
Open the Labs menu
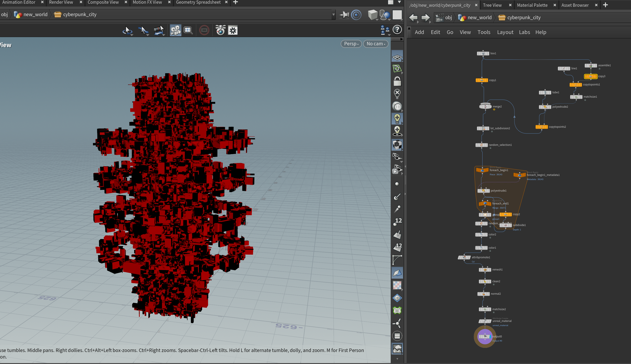point(524,32)
